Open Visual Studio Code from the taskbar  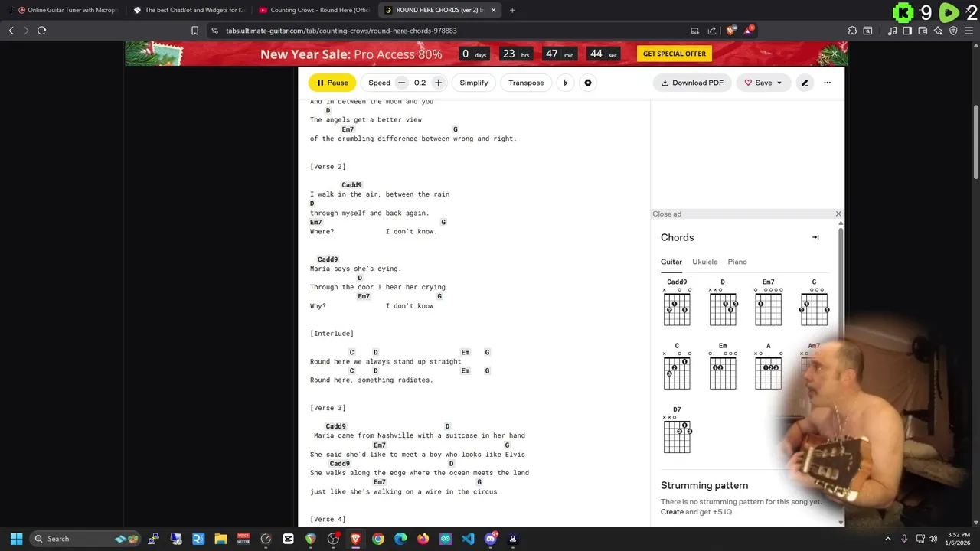[468, 539]
